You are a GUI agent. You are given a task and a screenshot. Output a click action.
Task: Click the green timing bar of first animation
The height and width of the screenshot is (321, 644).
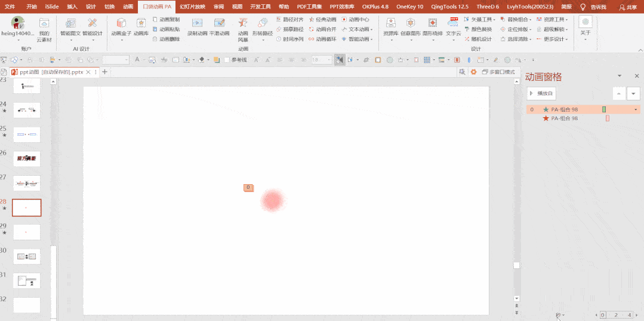click(x=604, y=109)
